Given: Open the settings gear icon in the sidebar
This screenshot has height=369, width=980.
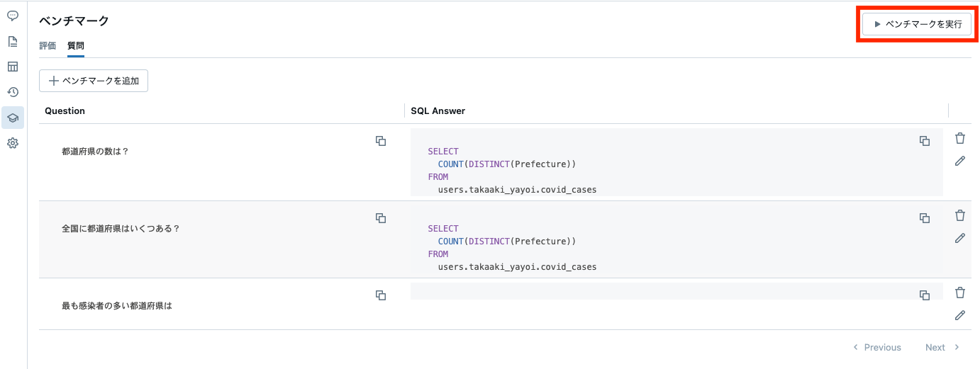Looking at the screenshot, I should (13, 143).
